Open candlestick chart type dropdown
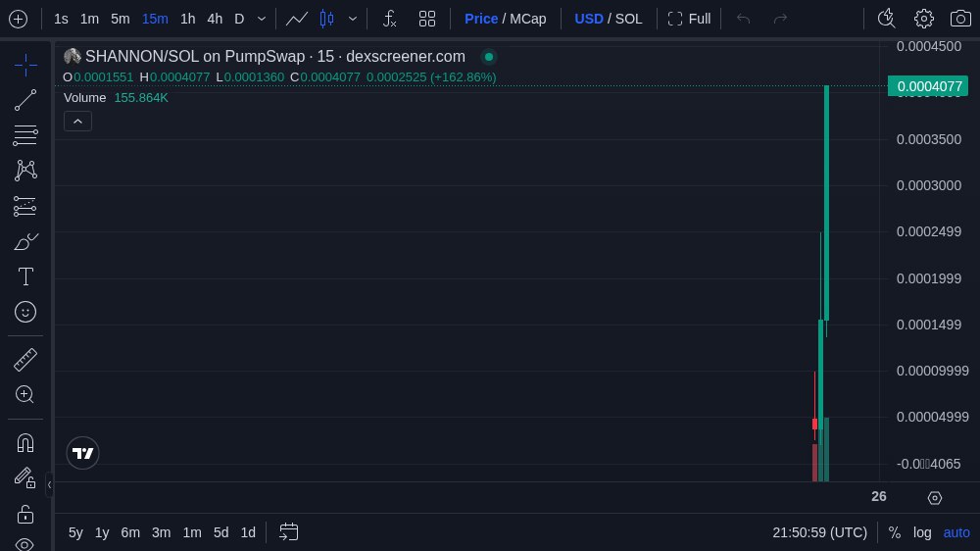The height and width of the screenshot is (551, 980). click(353, 19)
